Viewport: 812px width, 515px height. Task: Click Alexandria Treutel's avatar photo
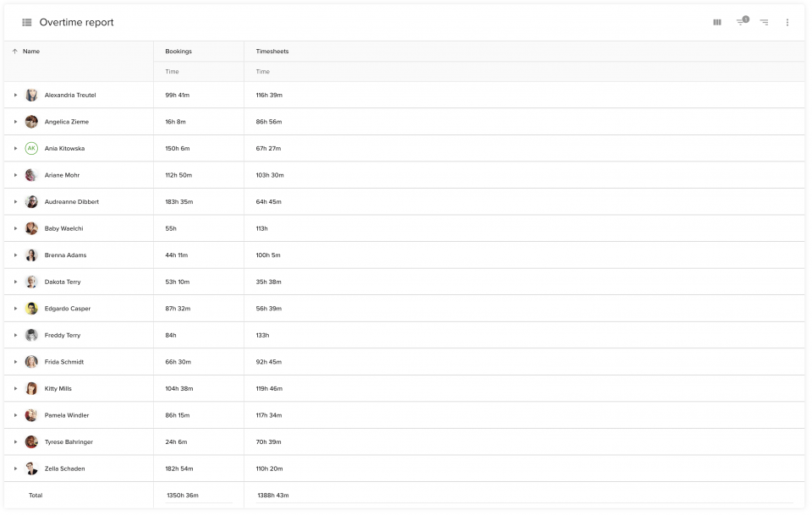31,96
